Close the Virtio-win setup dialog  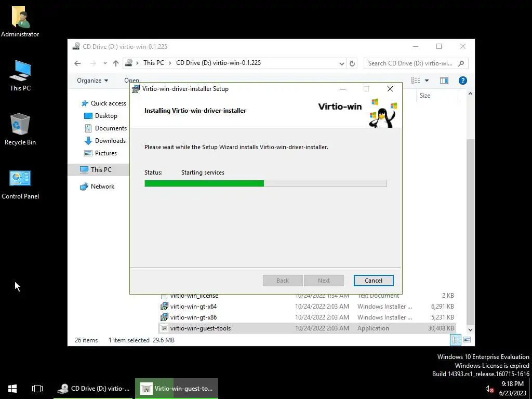point(390,89)
